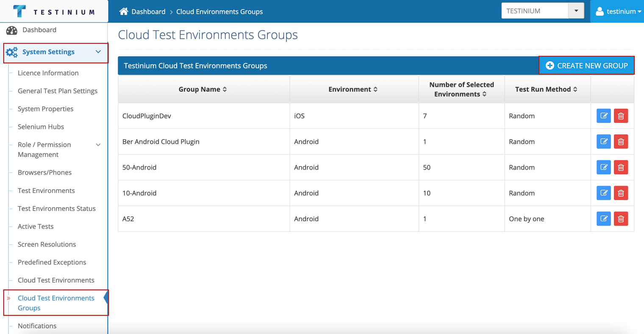This screenshot has width=644, height=334.
Task: Open Screen Resolutions page
Action: pos(47,245)
